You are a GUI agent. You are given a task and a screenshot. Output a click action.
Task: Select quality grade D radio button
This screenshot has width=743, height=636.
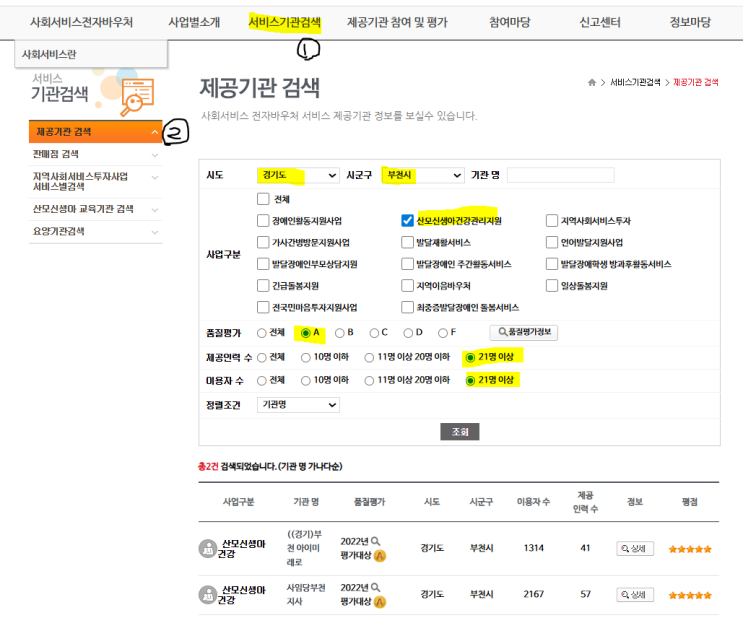[408, 333]
